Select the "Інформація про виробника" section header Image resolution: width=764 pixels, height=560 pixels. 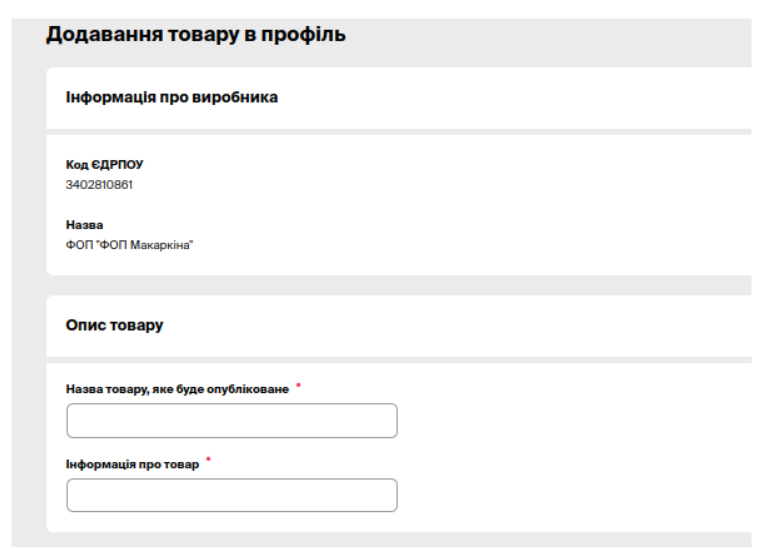(x=172, y=98)
